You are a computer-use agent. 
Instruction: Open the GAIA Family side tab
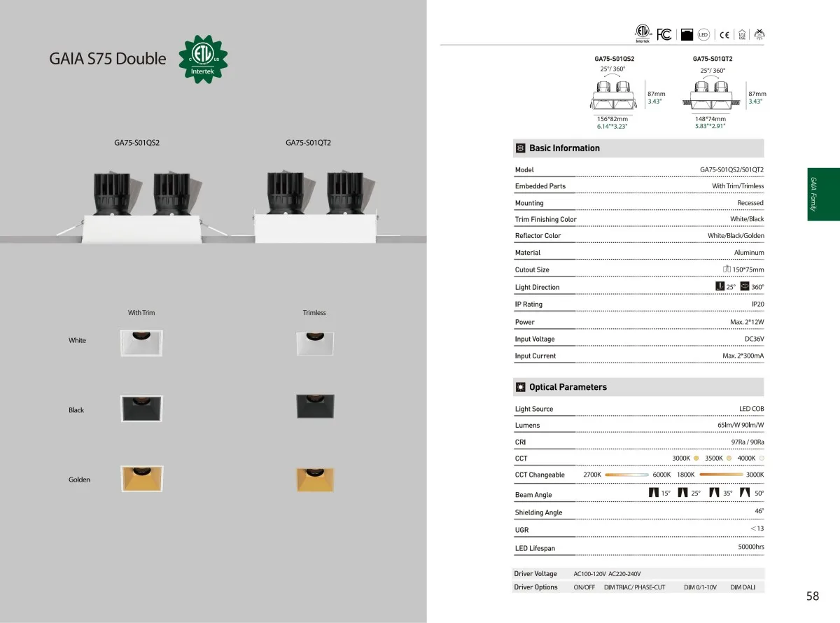pyautogui.click(x=823, y=194)
